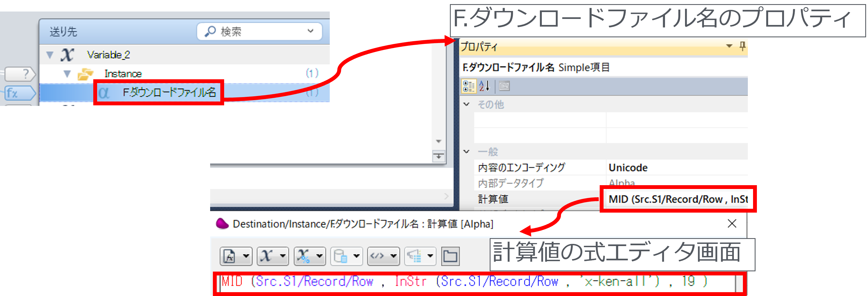Click the question mark function shape
The height and width of the screenshot is (296, 868).
tap(20, 74)
